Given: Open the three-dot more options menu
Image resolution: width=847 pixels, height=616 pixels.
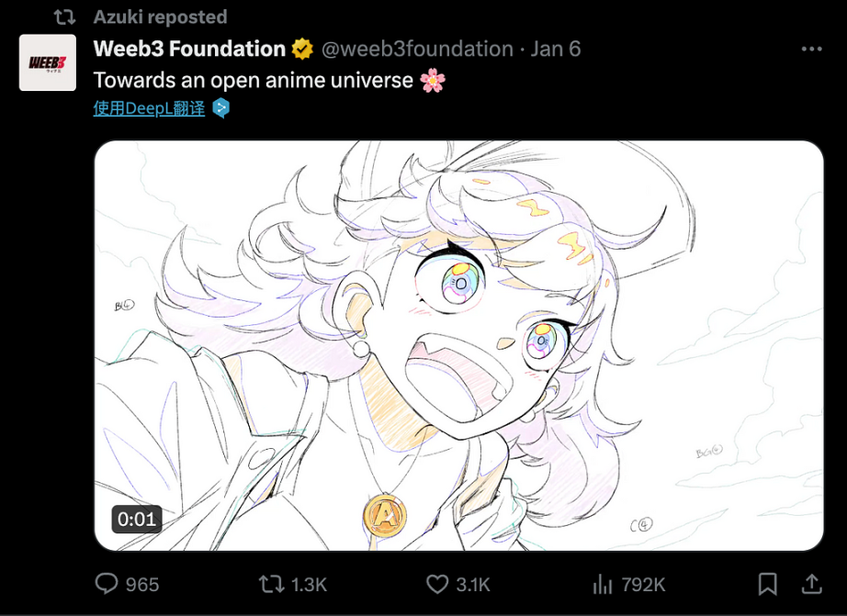Looking at the screenshot, I should coord(811,50).
